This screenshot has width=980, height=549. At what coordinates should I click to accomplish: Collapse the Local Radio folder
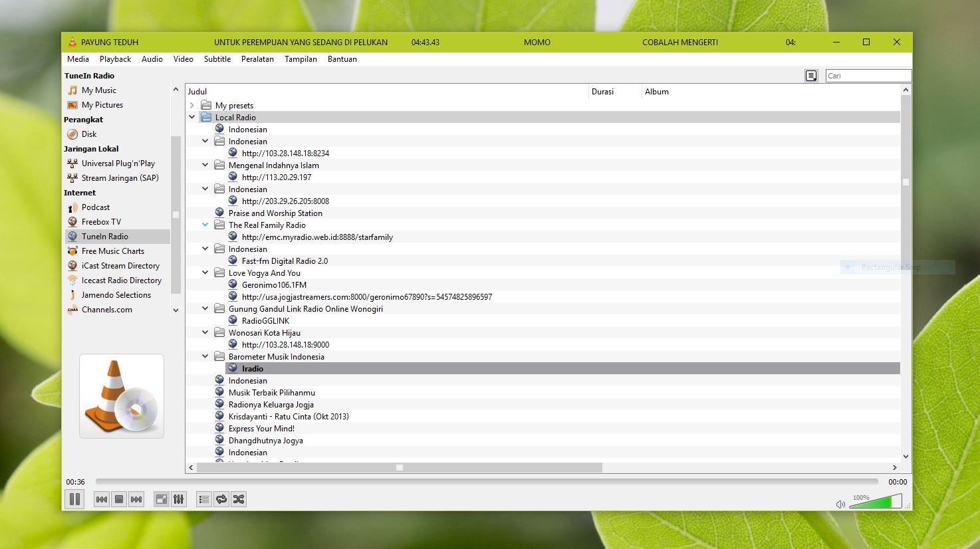tap(191, 117)
